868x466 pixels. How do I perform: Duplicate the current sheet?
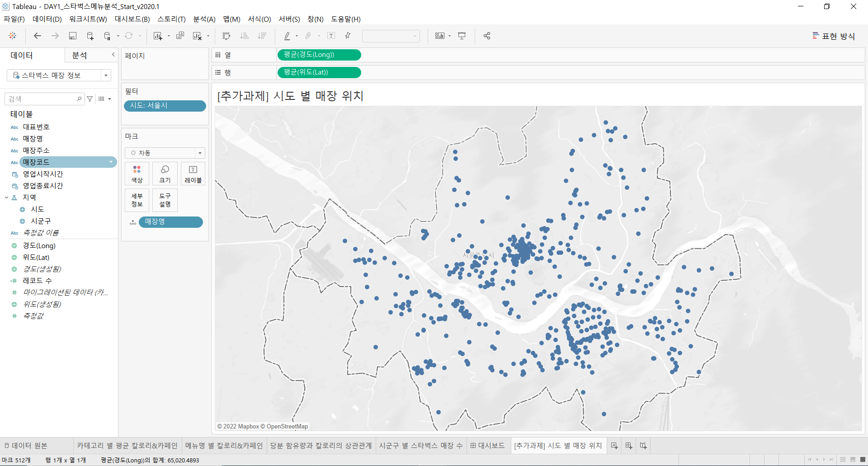click(x=180, y=36)
